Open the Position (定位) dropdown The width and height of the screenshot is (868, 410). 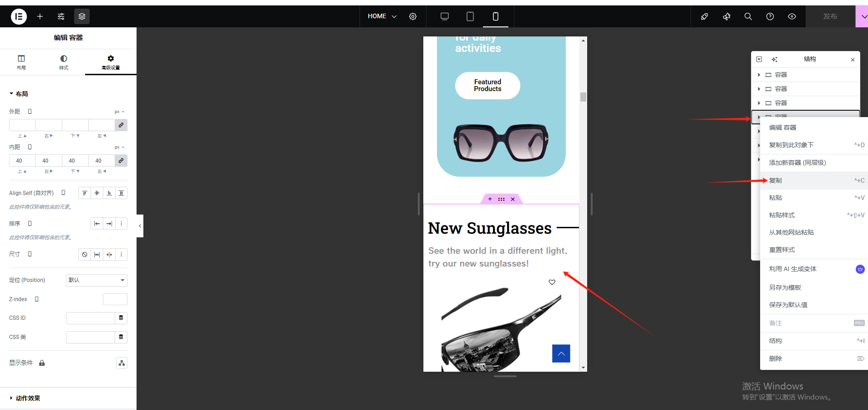pyautogui.click(x=96, y=280)
